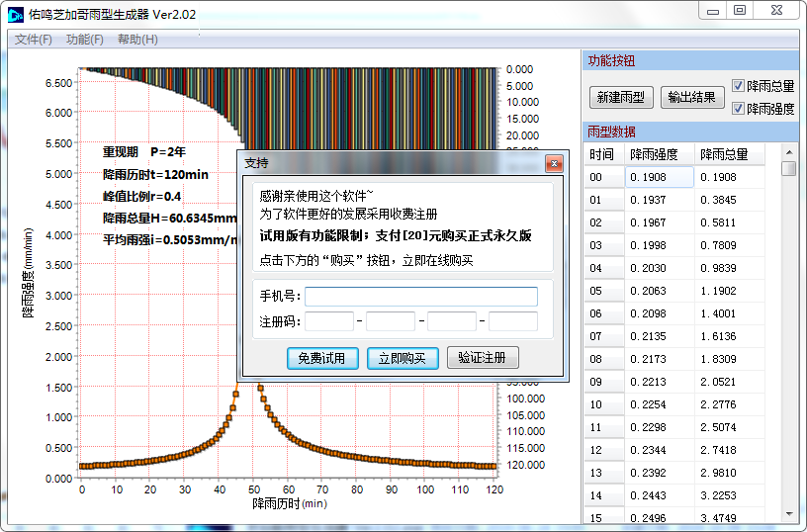Select the 降雨强度 cell in row 00
The image size is (807, 532).
(659, 178)
